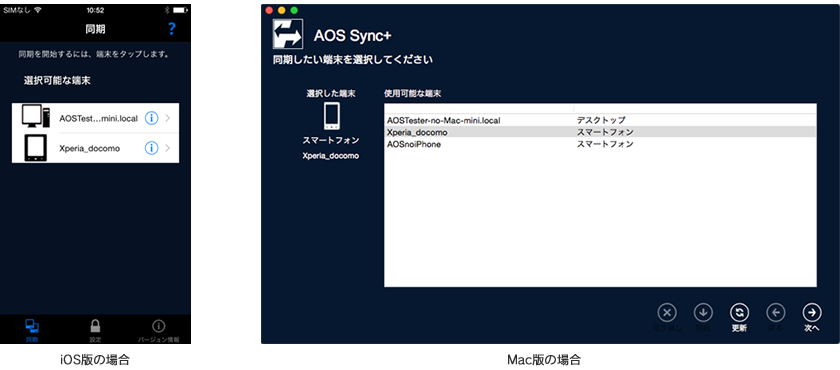Switch to the 同期 (Sync) tab

(x=32, y=330)
